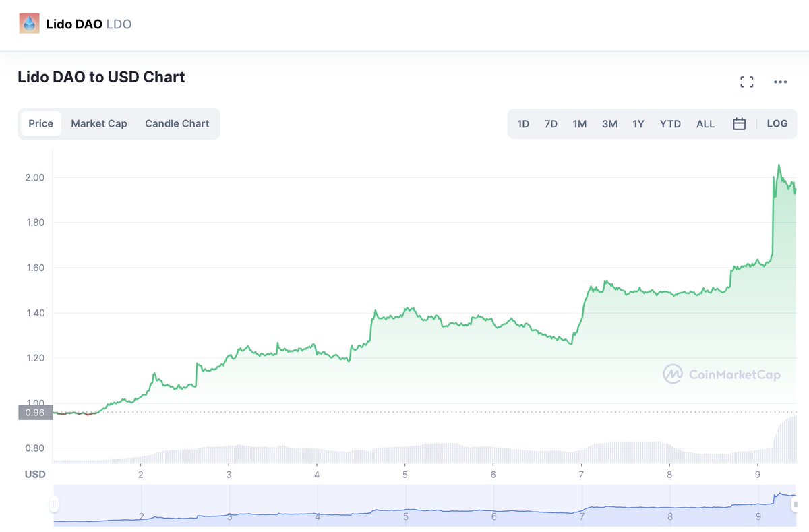Click the 0.96 price label on axis

point(35,413)
